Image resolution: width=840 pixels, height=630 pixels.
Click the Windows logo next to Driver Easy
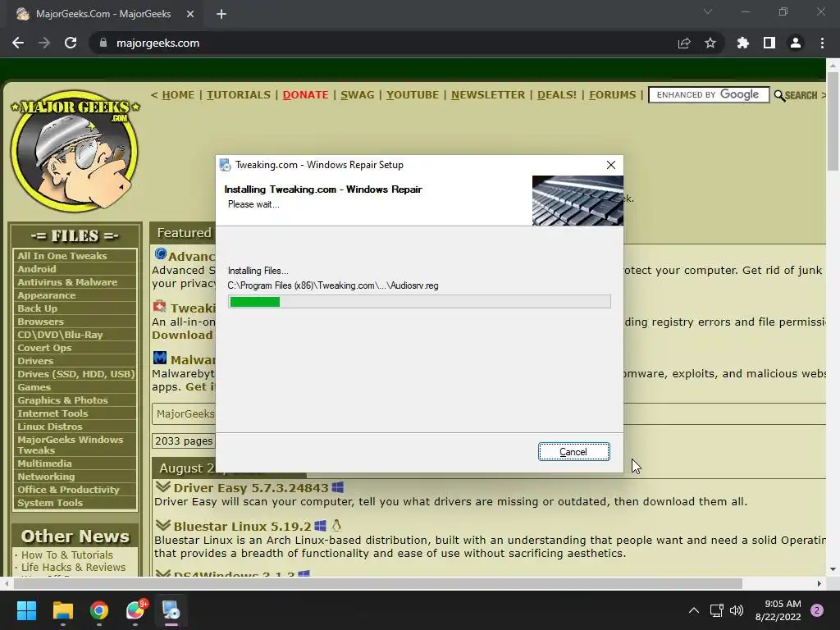coord(337,487)
